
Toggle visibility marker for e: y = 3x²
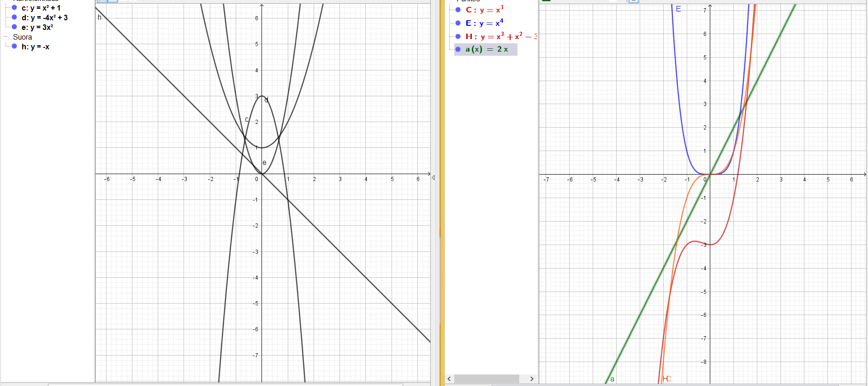[14, 27]
